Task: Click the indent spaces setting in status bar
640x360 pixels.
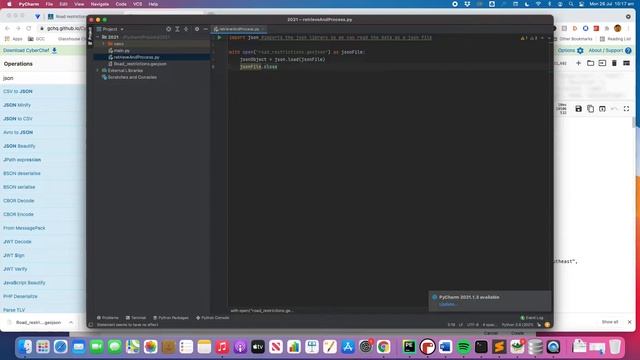Action: point(490,325)
